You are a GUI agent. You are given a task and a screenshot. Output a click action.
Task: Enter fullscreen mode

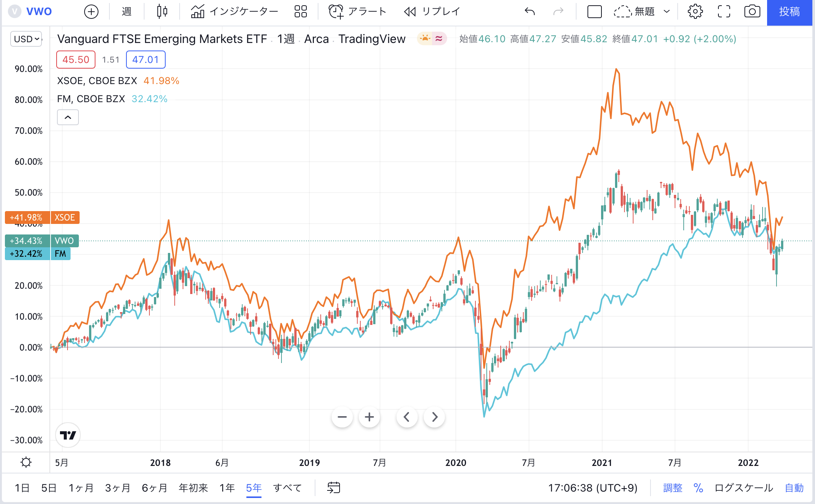(x=724, y=12)
